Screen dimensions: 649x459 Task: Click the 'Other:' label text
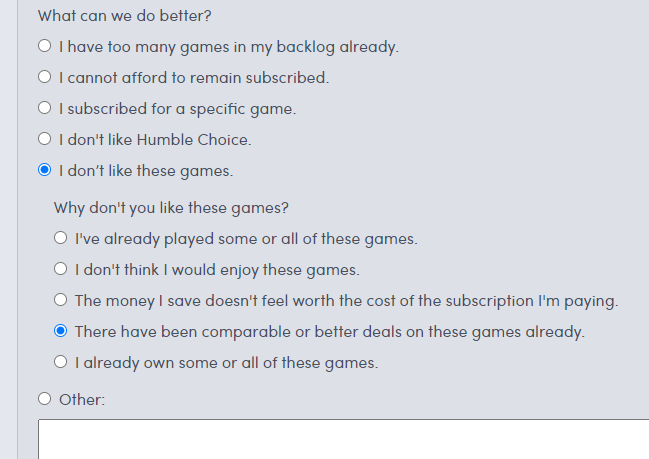82,400
